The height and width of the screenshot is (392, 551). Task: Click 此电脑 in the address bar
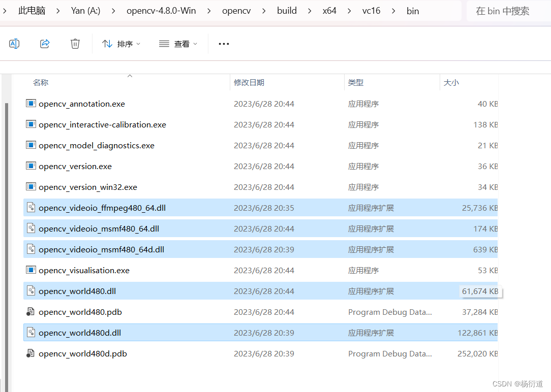coord(32,10)
